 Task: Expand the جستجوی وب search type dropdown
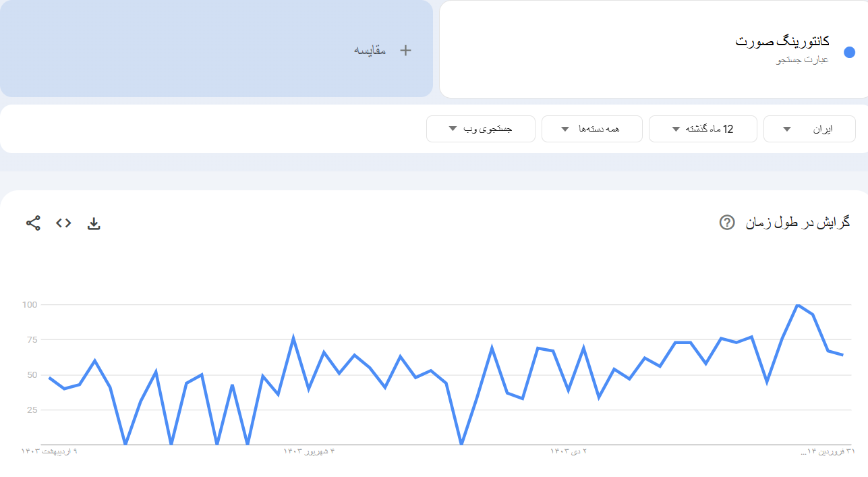pyautogui.click(x=480, y=129)
